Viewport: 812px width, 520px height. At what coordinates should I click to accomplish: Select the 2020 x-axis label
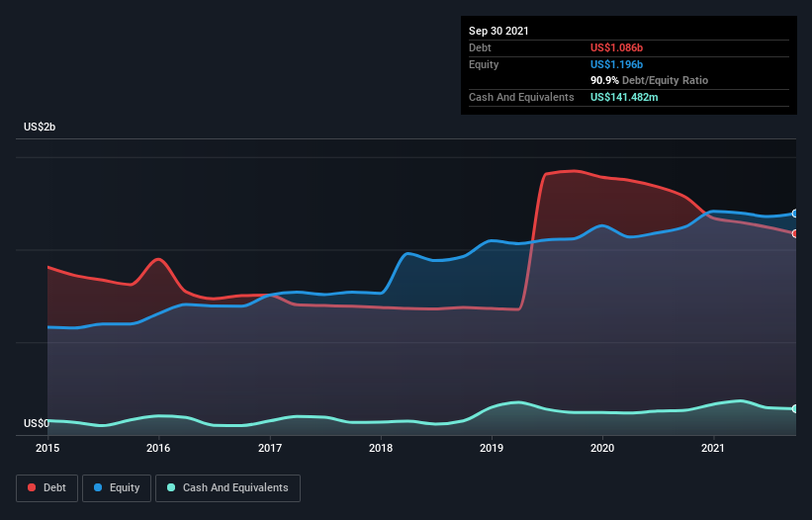pos(602,448)
